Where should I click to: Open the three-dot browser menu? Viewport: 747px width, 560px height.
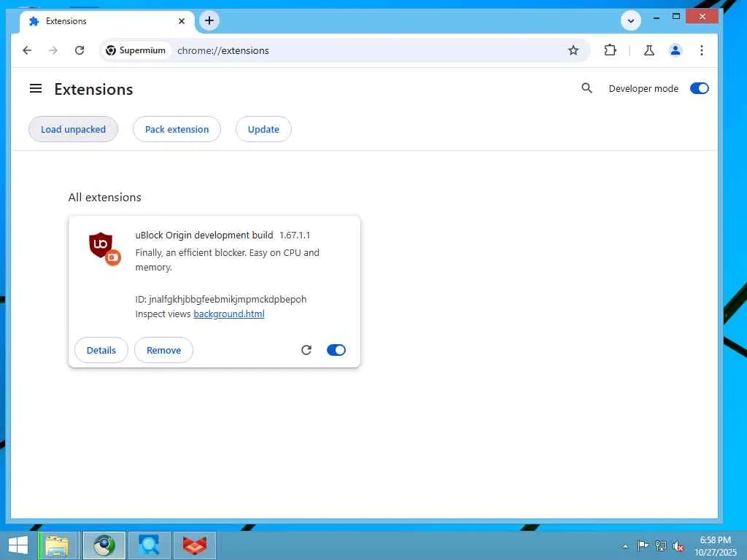701,50
